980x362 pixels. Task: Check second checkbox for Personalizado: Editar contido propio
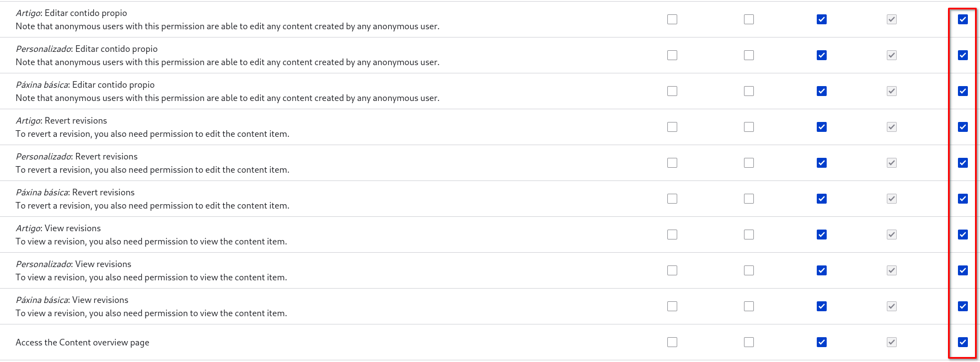(749, 55)
